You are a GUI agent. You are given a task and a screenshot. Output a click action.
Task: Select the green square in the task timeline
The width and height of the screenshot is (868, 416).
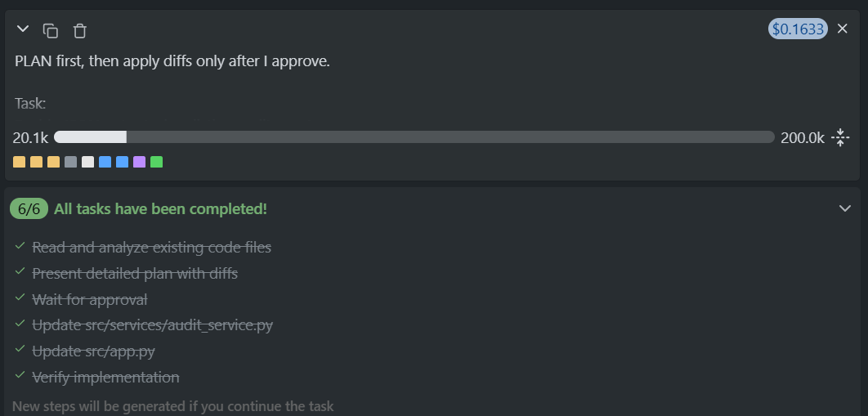pyautogui.click(x=156, y=162)
